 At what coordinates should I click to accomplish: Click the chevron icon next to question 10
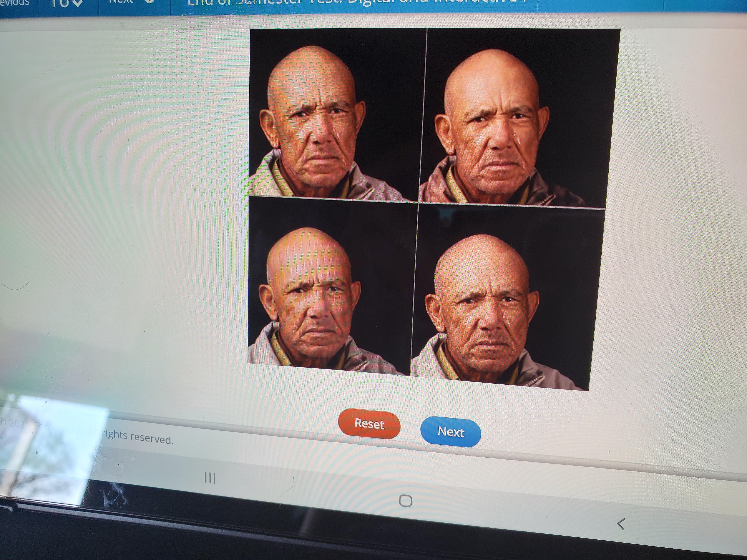click(77, 3)
